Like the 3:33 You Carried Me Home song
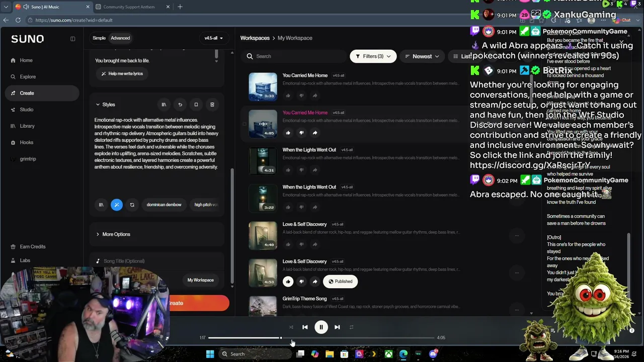Screen dimensions: 644x362 288,96
